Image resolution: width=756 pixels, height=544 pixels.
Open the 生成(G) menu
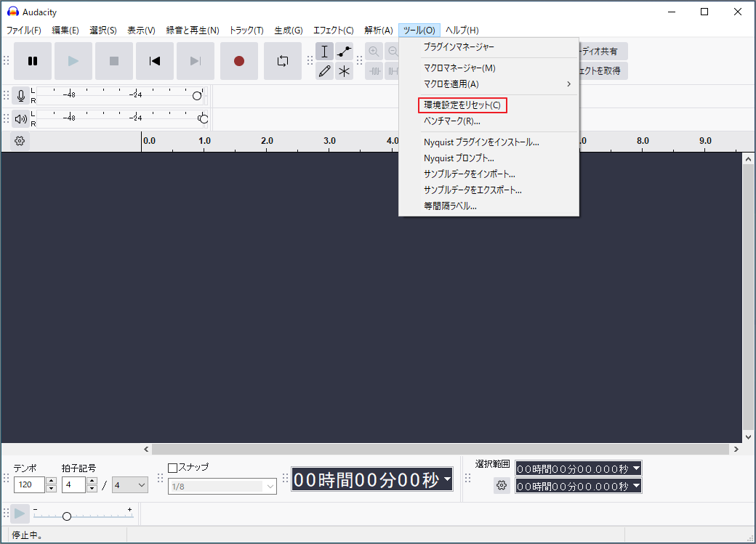point(289,31)
